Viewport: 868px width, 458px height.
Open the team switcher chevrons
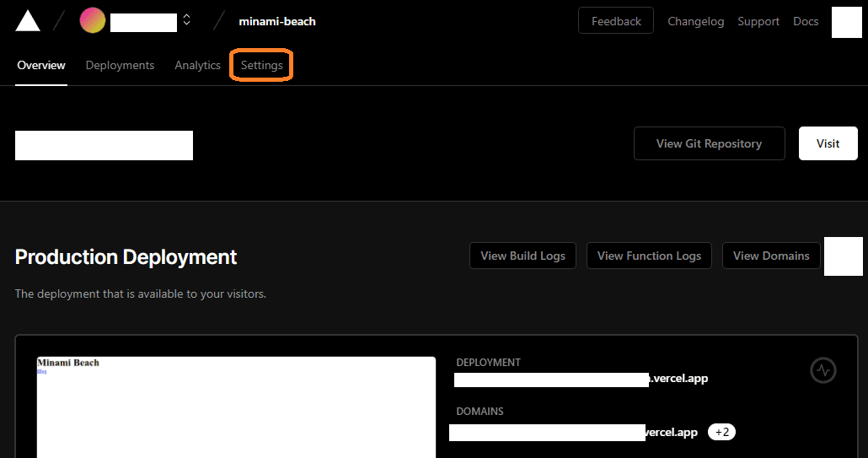tap(187, 20)
